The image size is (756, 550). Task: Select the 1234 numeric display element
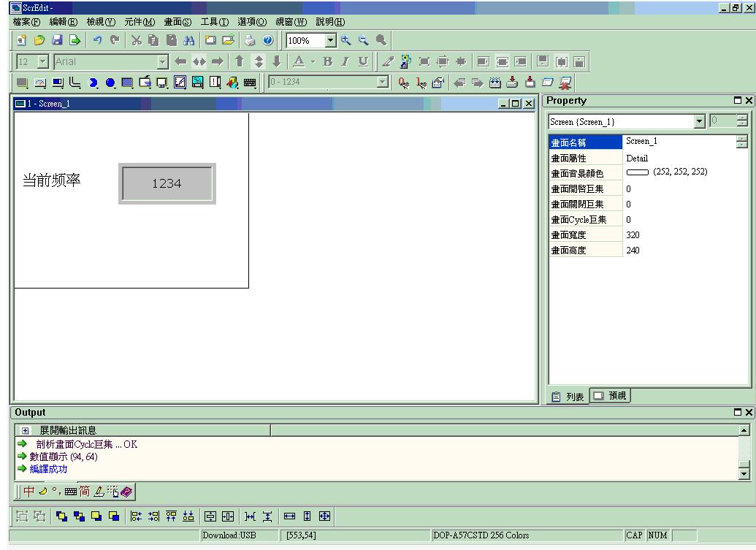(x=167, y=183)
